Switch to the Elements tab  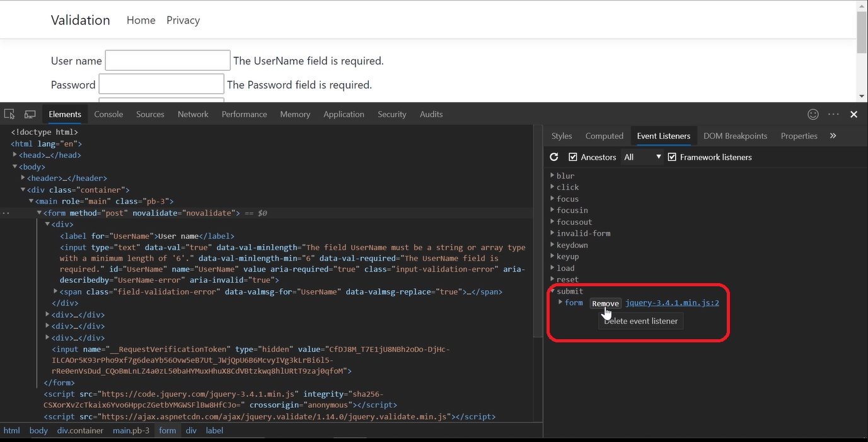(65, 114)
